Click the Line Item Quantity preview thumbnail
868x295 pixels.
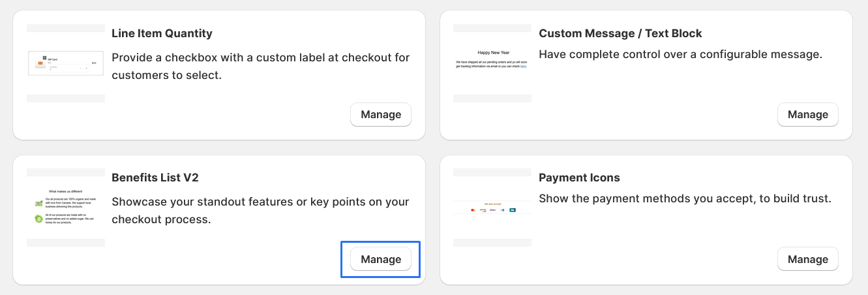[66, 63]
